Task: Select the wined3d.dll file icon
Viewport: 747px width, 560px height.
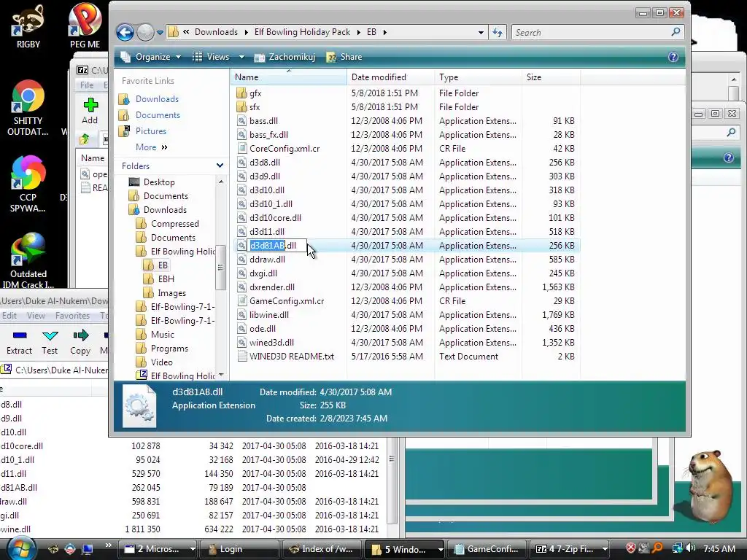Action: pos(241,343)
